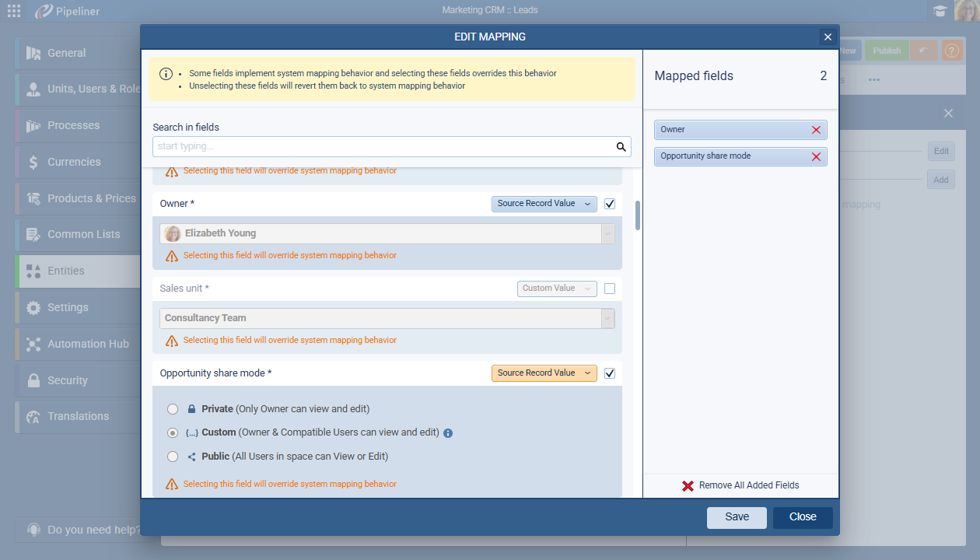Save the mapping changes

pos(736,517)
